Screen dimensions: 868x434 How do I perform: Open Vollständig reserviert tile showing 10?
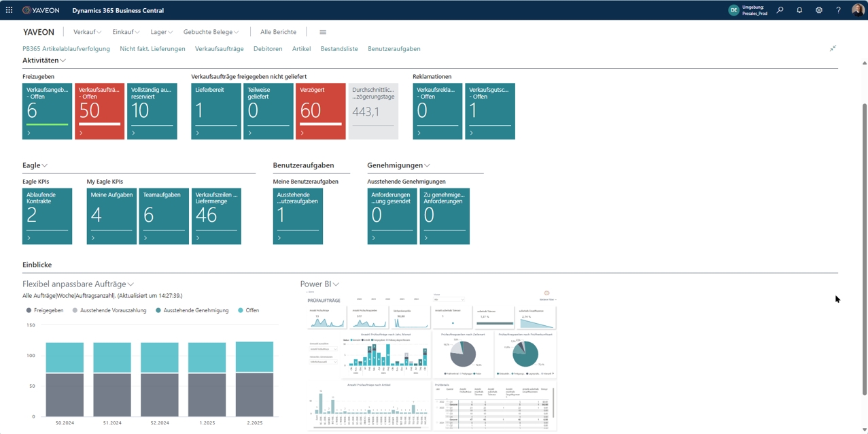[152, 112]
